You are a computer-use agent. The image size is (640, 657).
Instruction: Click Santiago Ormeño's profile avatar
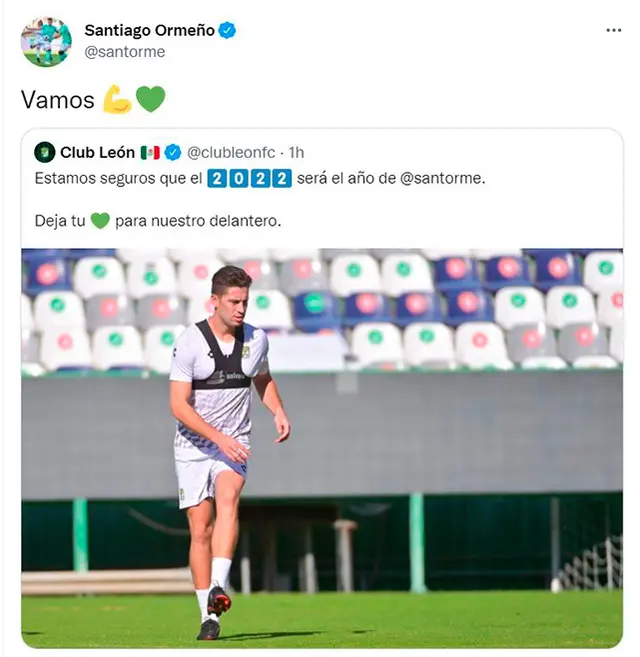pyautogui.click(x=46, y=41)
